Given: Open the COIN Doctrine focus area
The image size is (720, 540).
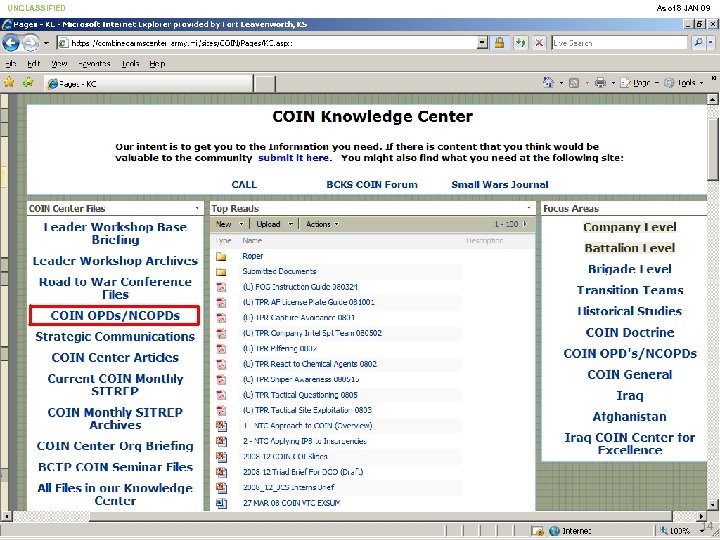Looking at the screenshot, I should [630, 332].
